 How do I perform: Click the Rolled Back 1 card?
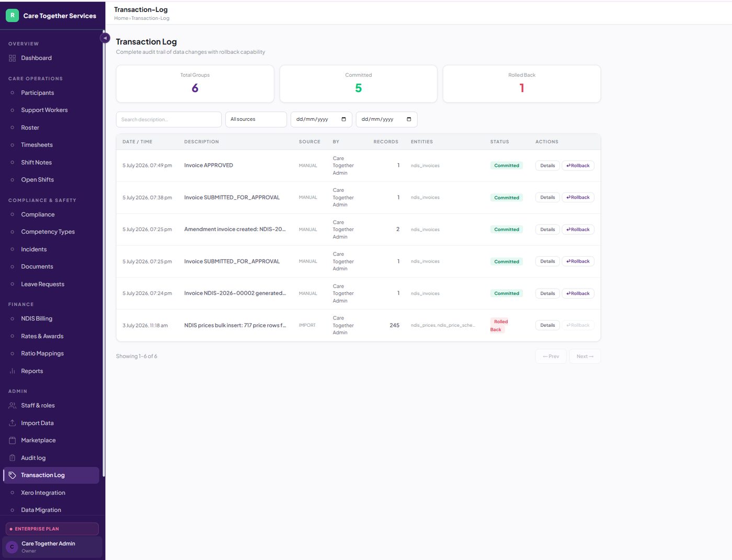[522, 84]
